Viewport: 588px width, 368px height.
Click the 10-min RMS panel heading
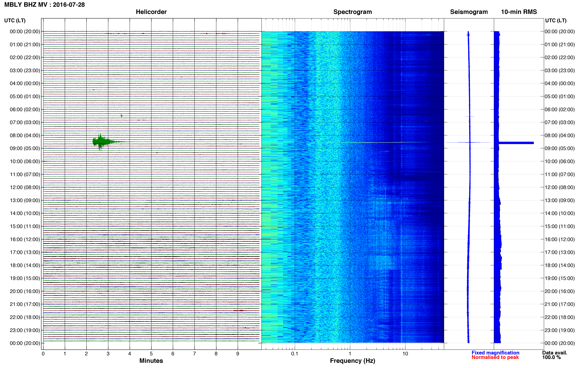pos(519,12)
